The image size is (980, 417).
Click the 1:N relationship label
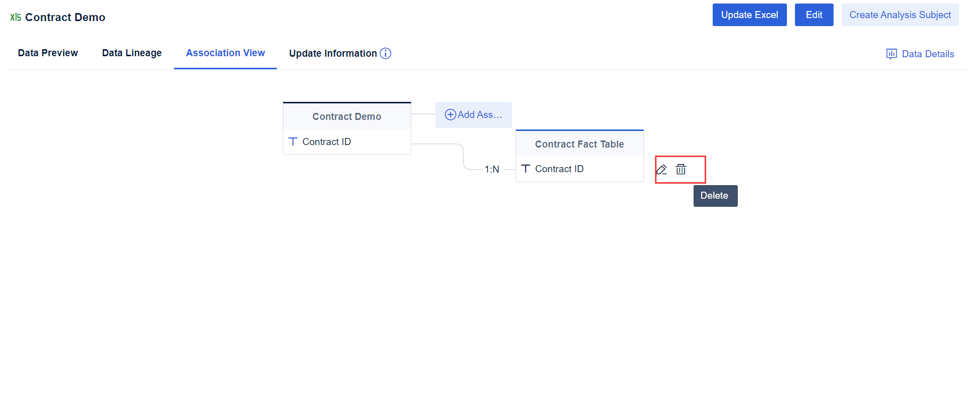[492, 170]
